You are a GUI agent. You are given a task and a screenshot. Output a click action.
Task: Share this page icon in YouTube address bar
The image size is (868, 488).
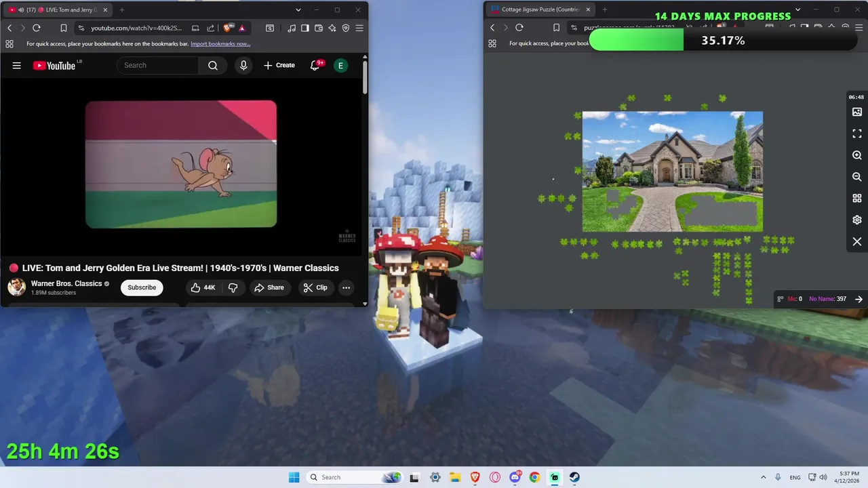click(x=210, y=28)
